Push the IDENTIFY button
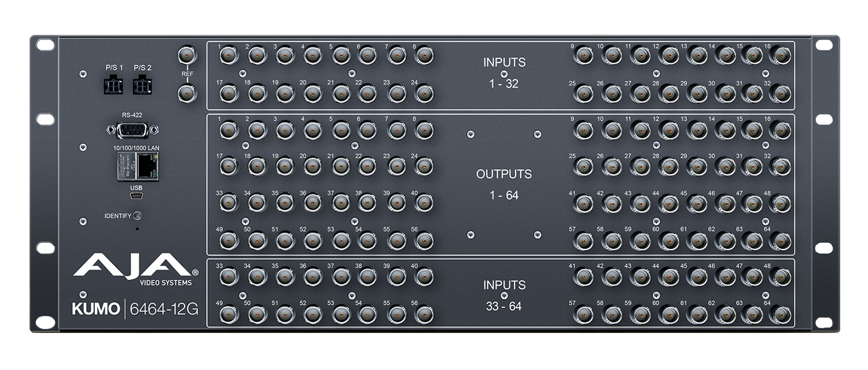The image size is (868, 370). point(137,216)
